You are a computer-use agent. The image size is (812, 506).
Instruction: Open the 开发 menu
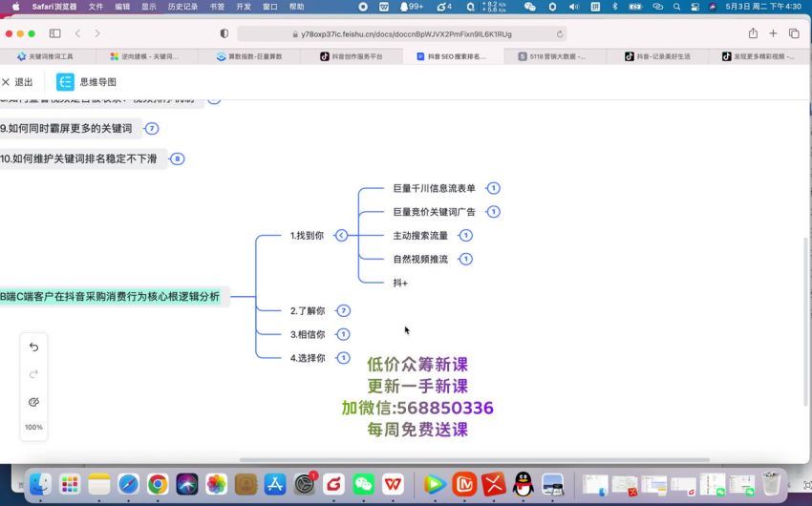coord(244,7)
